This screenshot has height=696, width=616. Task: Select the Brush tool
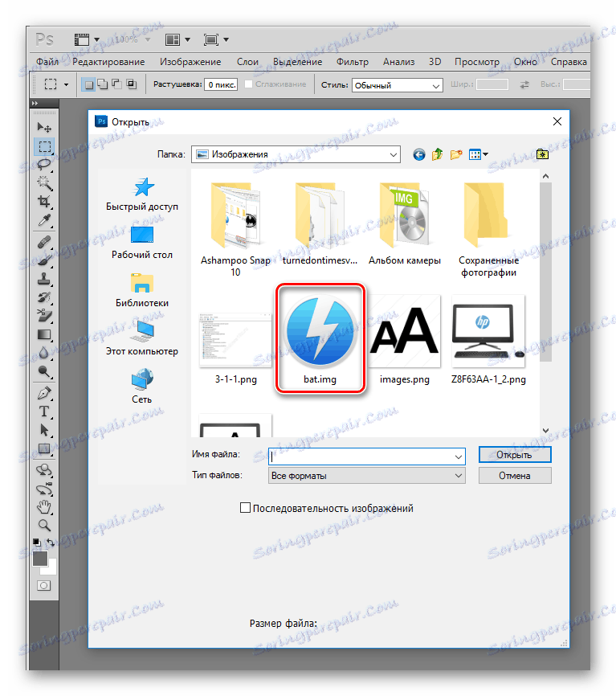click(x=44, y=260)
